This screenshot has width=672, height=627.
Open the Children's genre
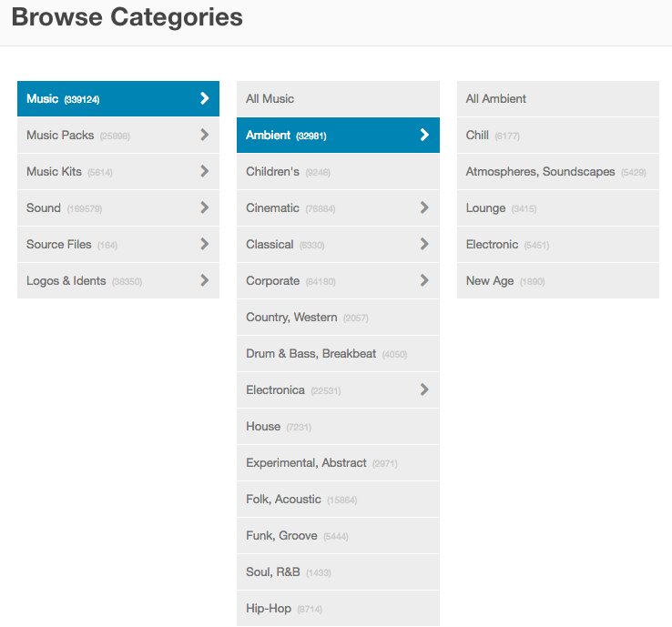coord(338,171)
